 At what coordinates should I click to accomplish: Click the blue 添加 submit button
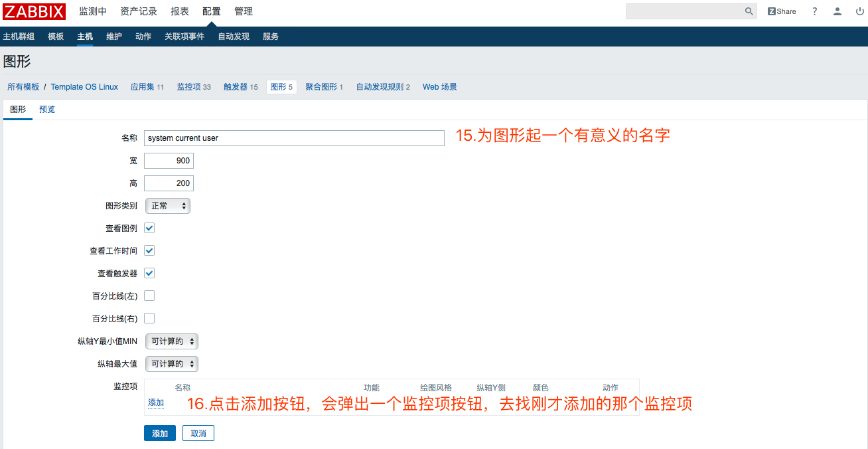(160, 433)
